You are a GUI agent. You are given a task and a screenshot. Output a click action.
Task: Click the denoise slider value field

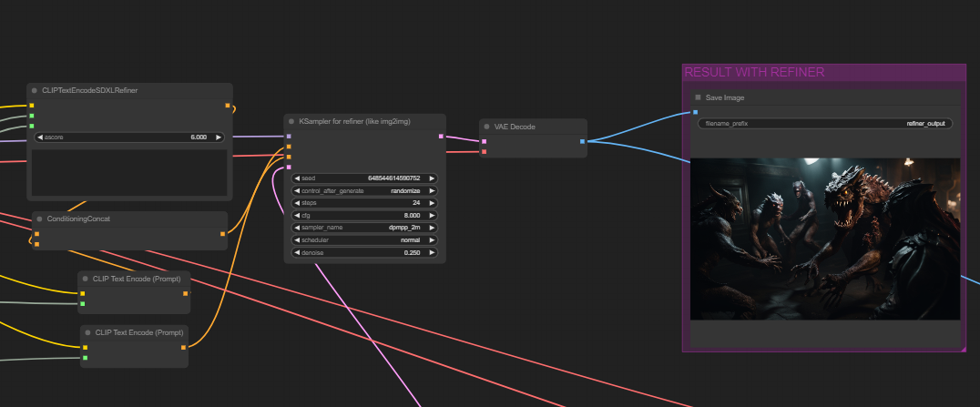(364, 252)
